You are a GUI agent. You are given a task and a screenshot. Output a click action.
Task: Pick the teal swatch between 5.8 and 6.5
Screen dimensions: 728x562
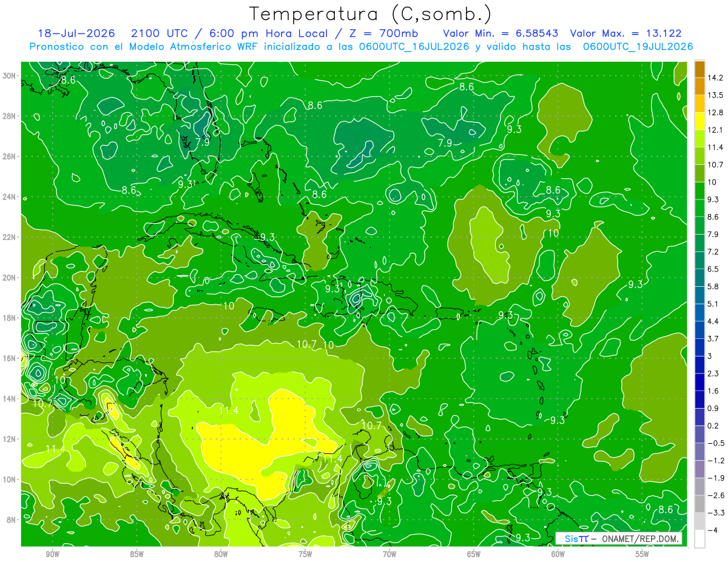[x=699, y=277]
